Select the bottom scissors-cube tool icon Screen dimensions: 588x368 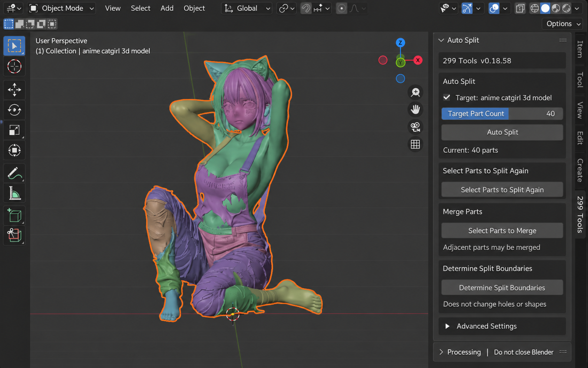click(14, 236)
